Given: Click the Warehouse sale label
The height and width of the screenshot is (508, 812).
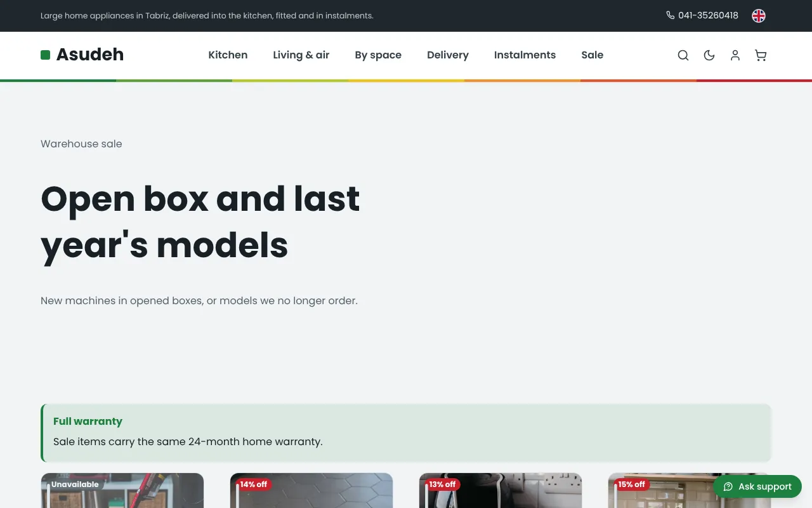Looking at the screenshot, I should click(x=81, y=144).
